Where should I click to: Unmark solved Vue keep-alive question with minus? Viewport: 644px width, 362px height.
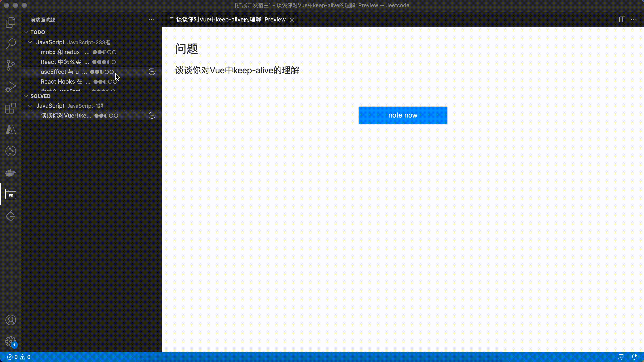[152, 116]
